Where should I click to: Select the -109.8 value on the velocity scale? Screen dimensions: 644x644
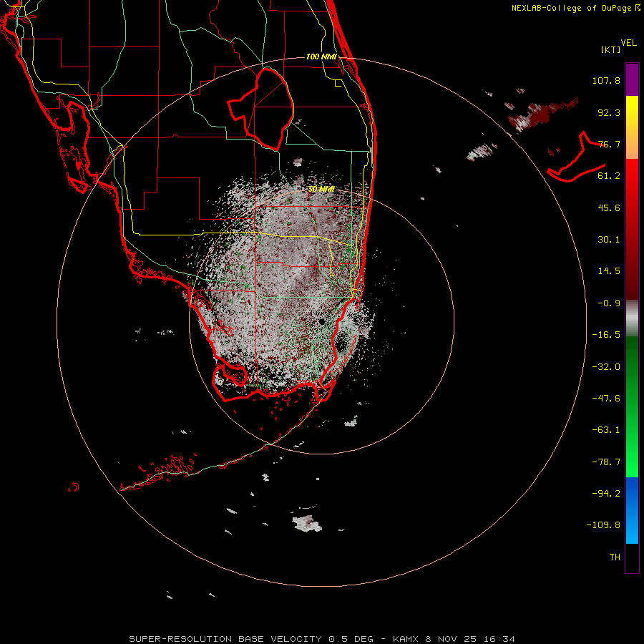tap(603, 525)
